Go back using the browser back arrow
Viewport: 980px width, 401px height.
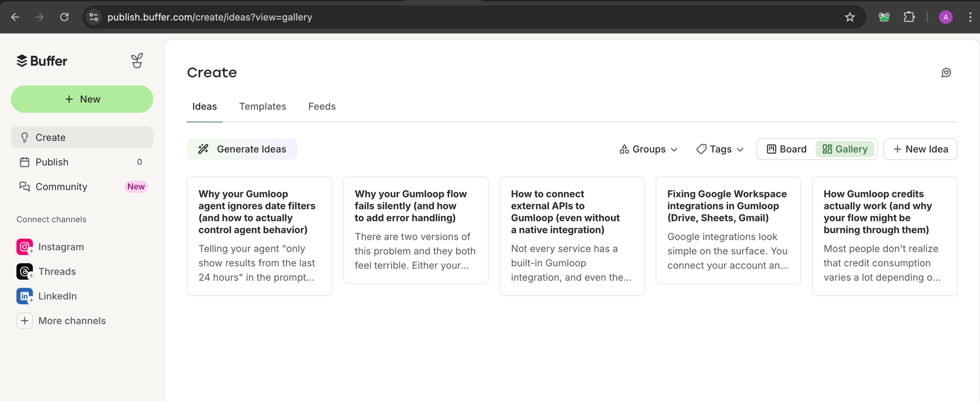coord(15,17)
